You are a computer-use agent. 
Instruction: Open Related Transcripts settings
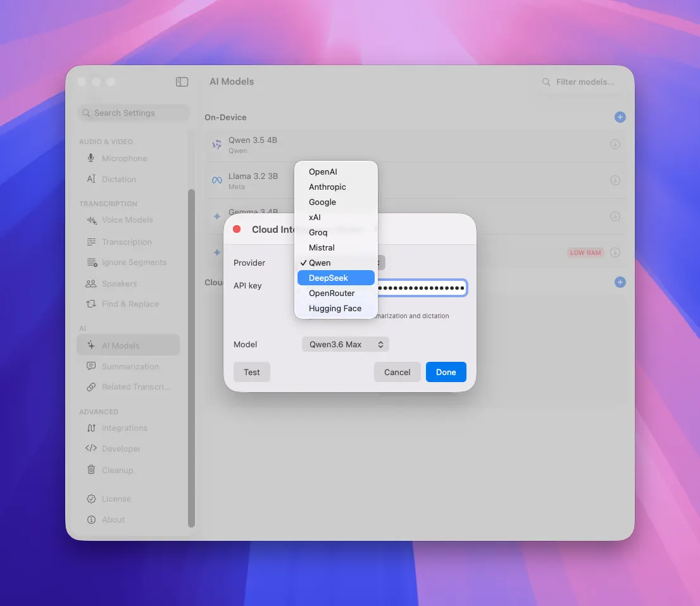coord(128,387)
